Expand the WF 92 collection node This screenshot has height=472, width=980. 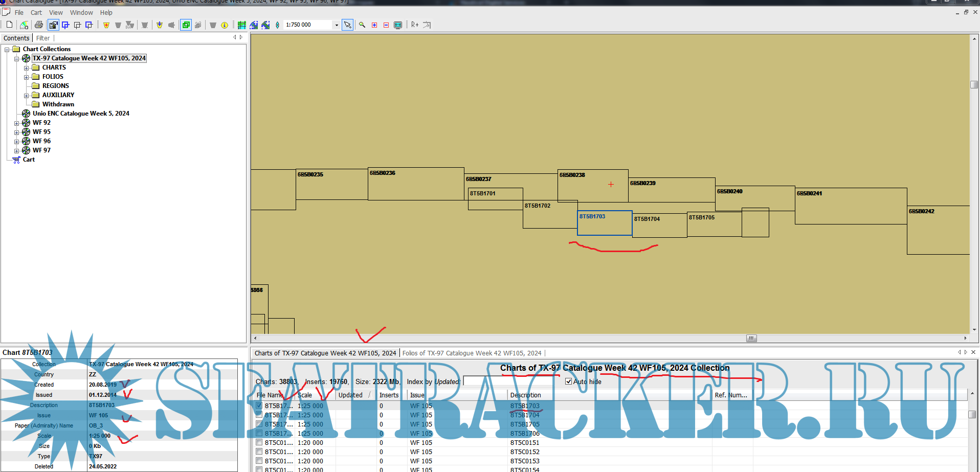[x=17, y=123]
